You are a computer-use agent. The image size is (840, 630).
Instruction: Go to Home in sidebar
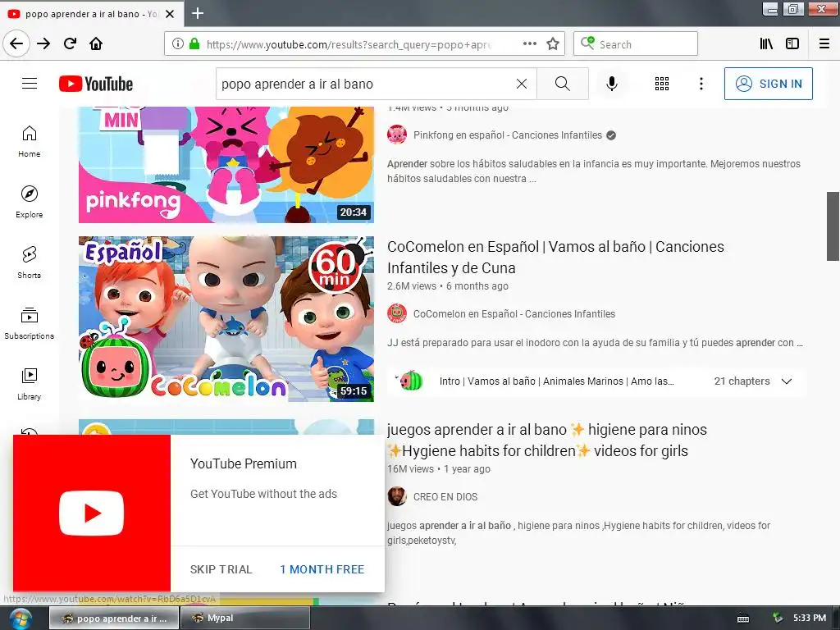click(x=30, y=141)
